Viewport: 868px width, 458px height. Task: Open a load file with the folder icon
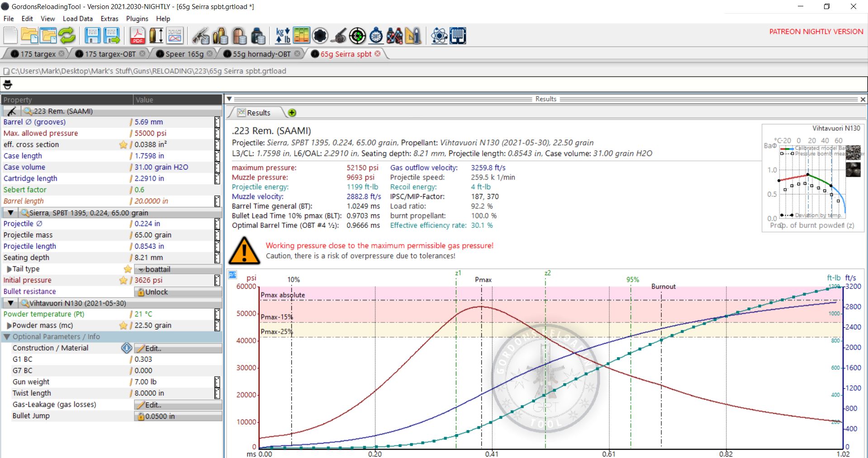coord(29,35)
